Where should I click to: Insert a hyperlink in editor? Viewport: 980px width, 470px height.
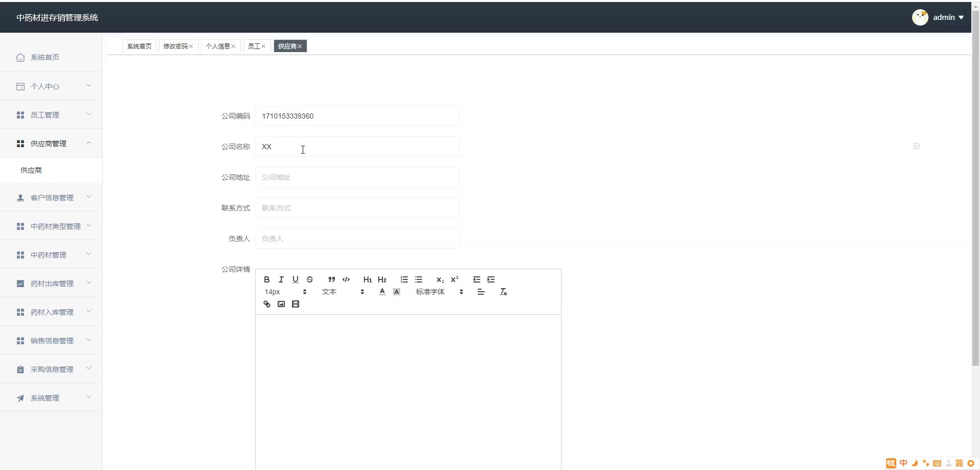(x=266, y=304)
